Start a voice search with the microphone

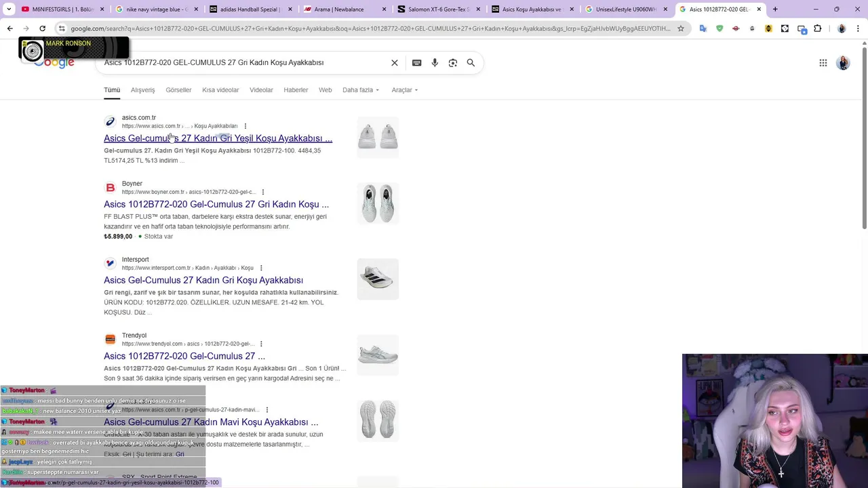[x=435, y=62]
